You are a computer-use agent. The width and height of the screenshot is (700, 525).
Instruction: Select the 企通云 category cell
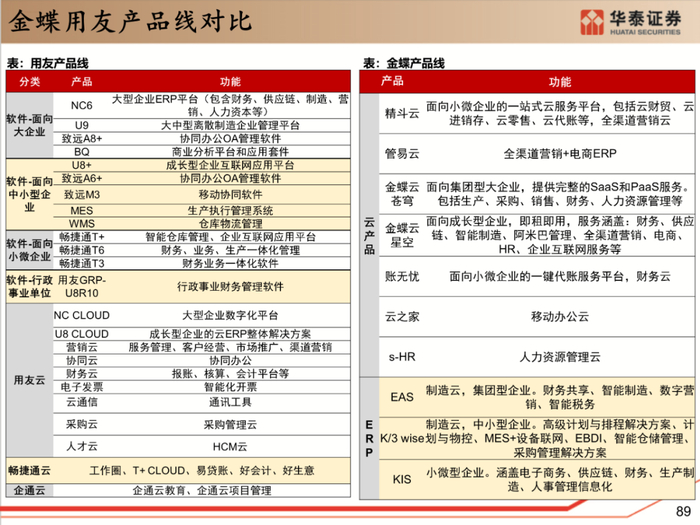tap(29, 490)
